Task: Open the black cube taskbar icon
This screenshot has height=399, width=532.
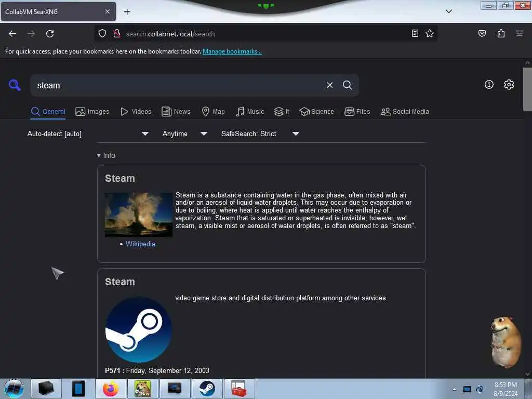Action: click(46, 389)
